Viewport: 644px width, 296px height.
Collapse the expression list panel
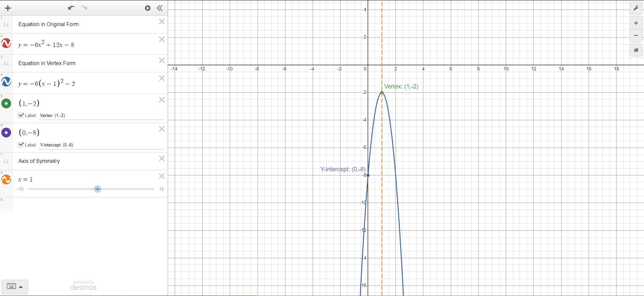(160, 8)
